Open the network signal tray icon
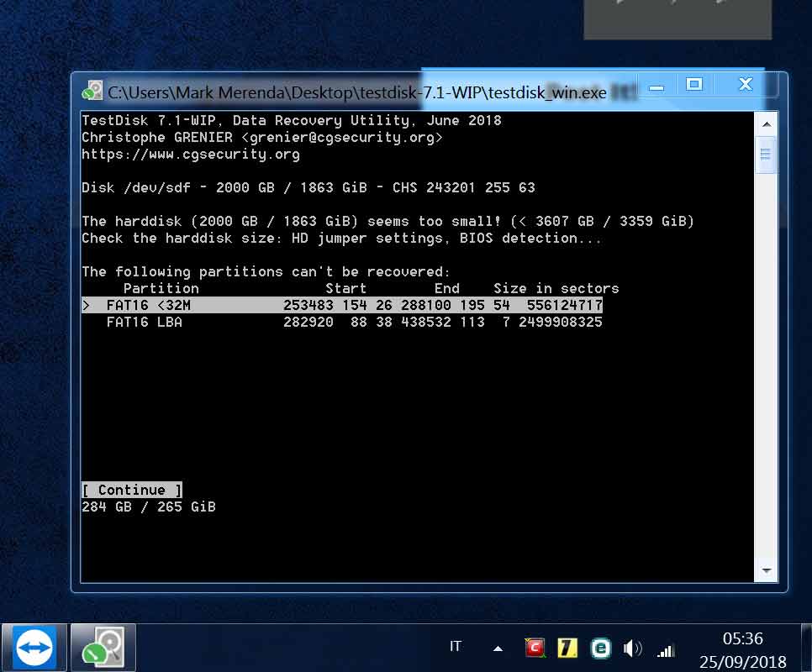Viewport: 812px width, 672px height. point(666,650)
